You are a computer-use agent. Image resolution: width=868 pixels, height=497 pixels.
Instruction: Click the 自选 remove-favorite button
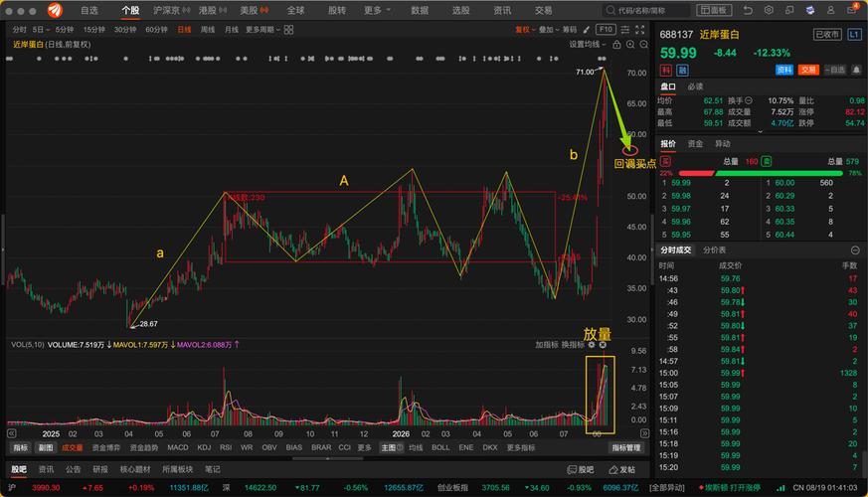click(835, 70)
